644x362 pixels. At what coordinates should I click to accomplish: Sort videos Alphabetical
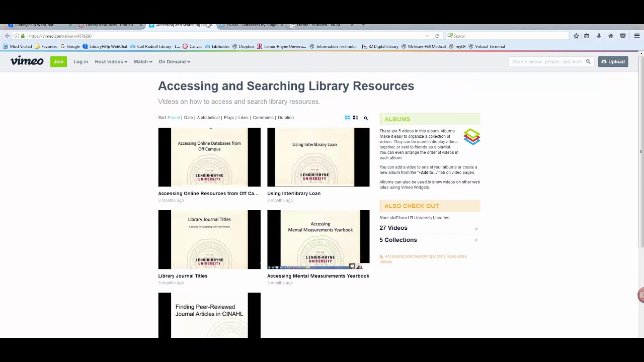(208, 118)
